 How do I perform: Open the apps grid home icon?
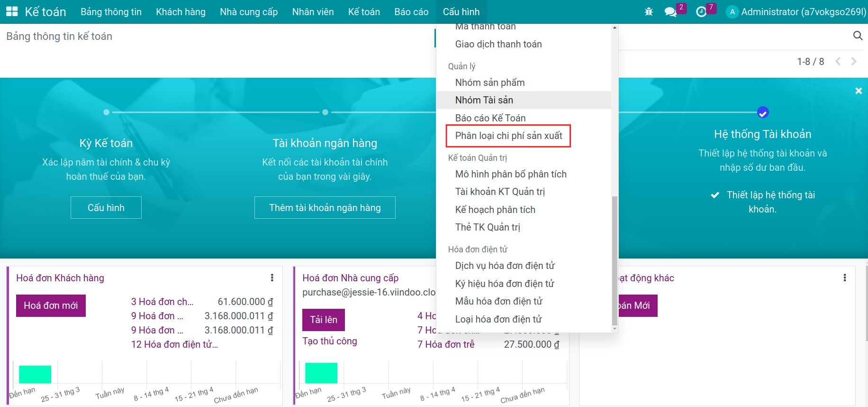[11, 12]
